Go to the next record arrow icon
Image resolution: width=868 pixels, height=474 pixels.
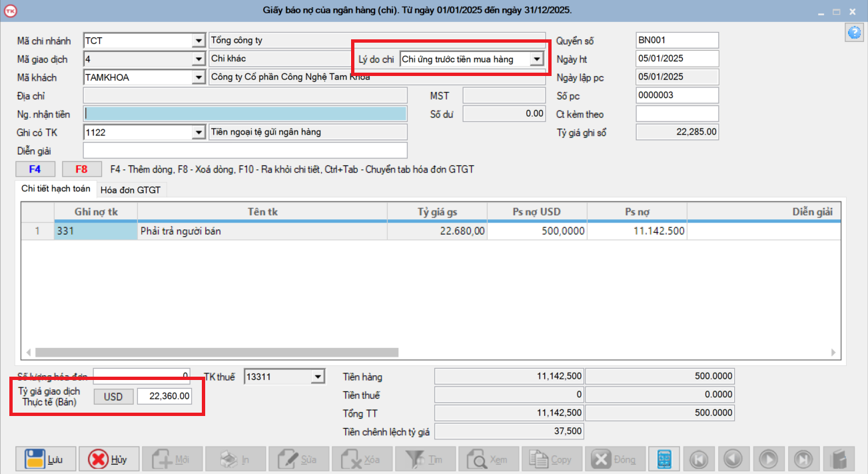769,459
